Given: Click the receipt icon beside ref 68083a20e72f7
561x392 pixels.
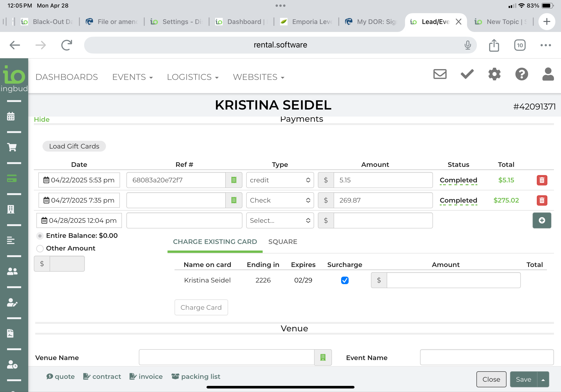Looking at the screenshot, I should tap(234, 180).
